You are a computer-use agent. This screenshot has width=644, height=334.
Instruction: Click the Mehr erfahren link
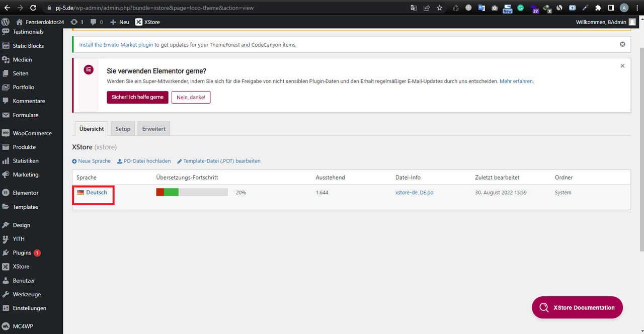tap(517, 81)
